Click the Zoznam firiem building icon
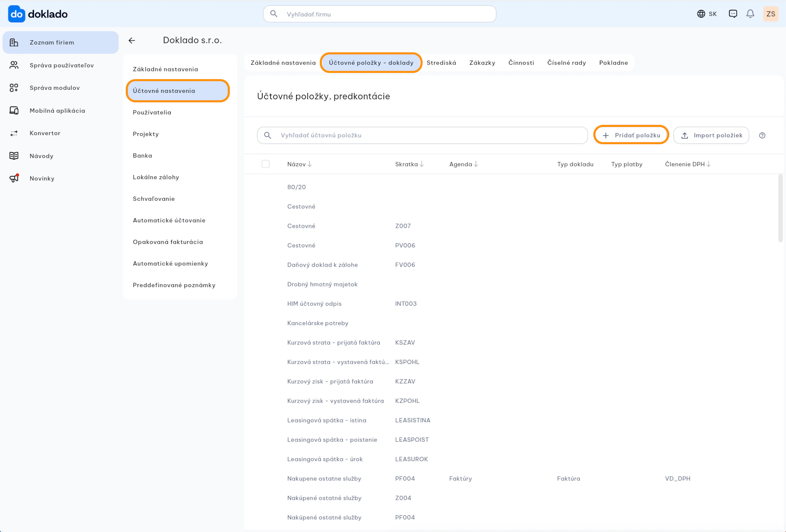 14,42
